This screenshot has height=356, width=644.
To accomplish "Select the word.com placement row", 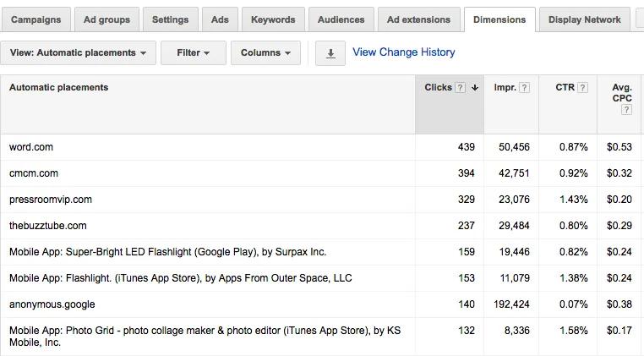I will click(31, 147).
